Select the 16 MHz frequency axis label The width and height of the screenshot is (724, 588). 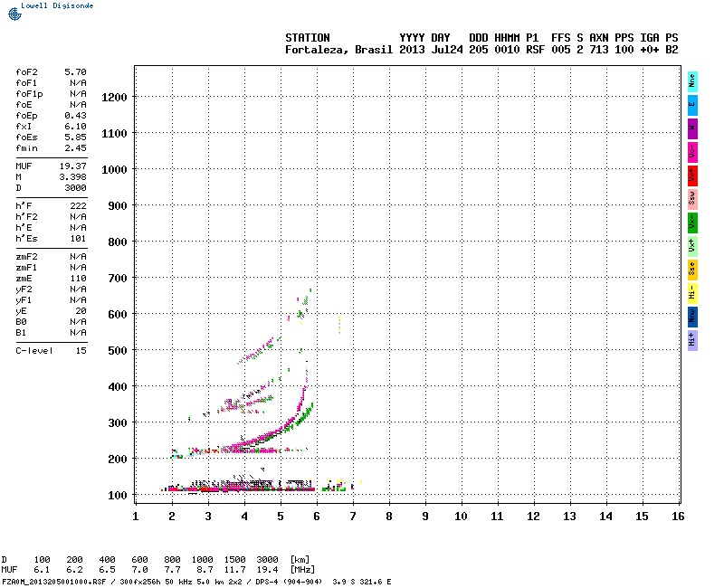coord(677,517)
